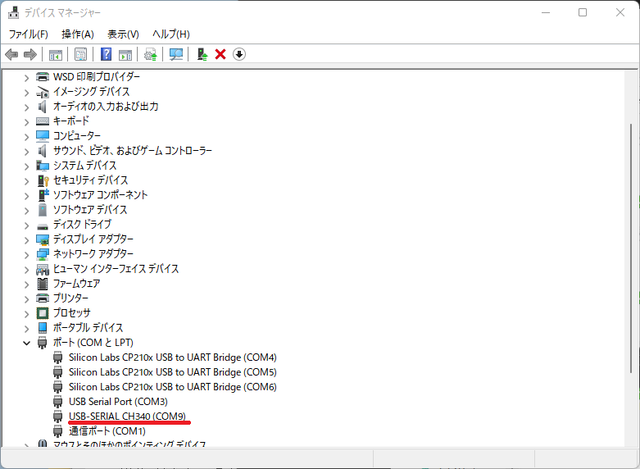Viewport: 640px width, 469px height.
Task: Click the keyboard icon beside キーボード
Action: pyautogui.click(x=42, y=121)
